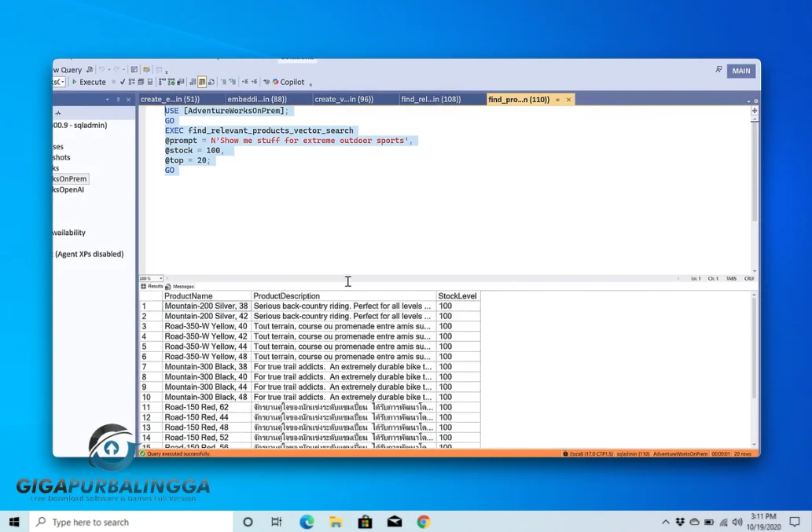Pin the find_pro...n (110) tab
Screen dimensions: 812x532
(558, 99)
